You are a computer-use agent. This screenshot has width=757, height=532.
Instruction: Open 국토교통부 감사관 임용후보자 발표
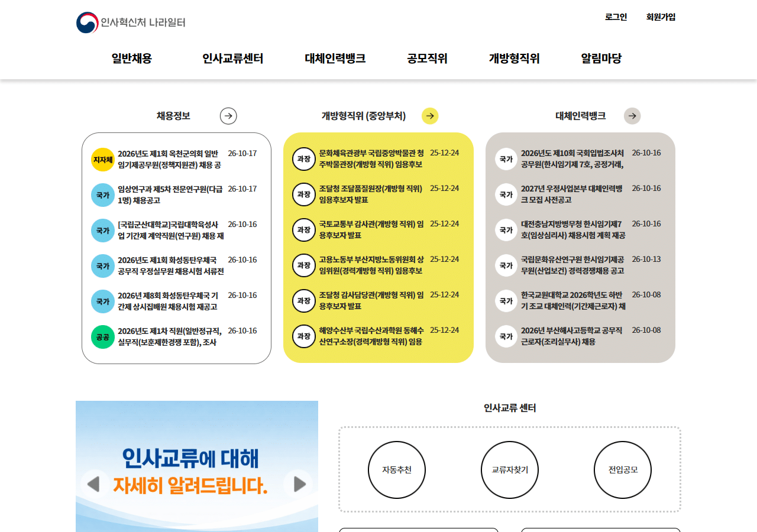click(x=371, y=229)
